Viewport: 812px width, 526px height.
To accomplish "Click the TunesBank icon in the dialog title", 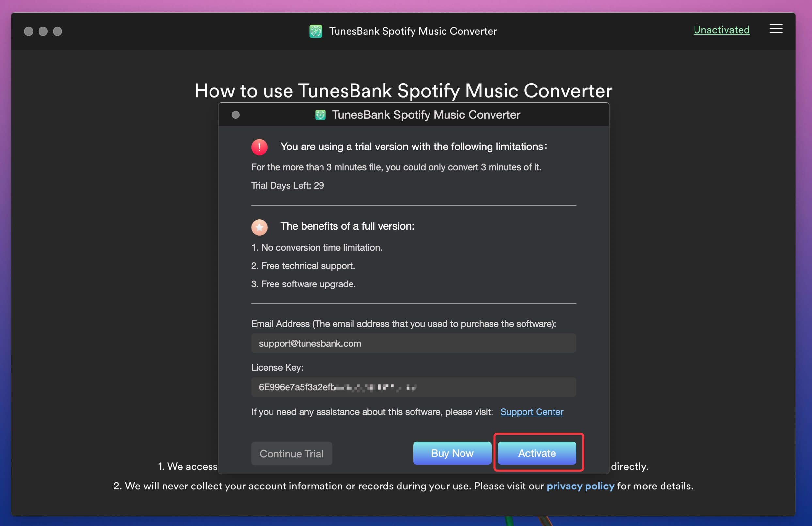I will [x=320, y=115].
